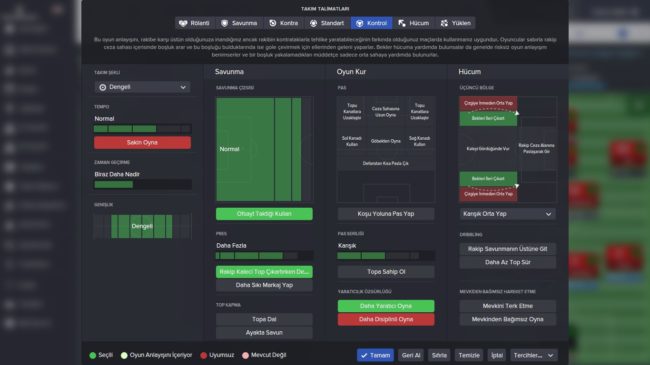650x365 pixels.
Task: Select the Kontra mentality tab
Action: tap(284, 23)
